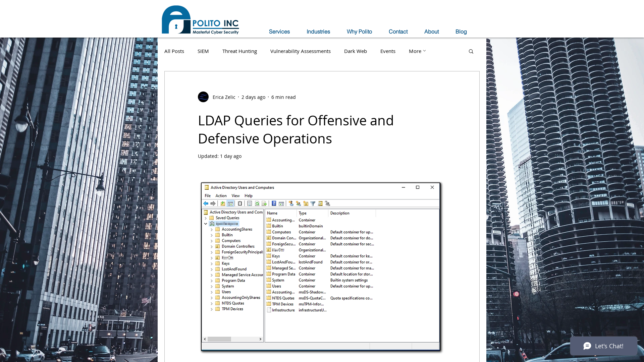Click the refresh/synchronize icon in toolbar
The height and width of the screenshot is (362, 644).
tap(257, 203)
